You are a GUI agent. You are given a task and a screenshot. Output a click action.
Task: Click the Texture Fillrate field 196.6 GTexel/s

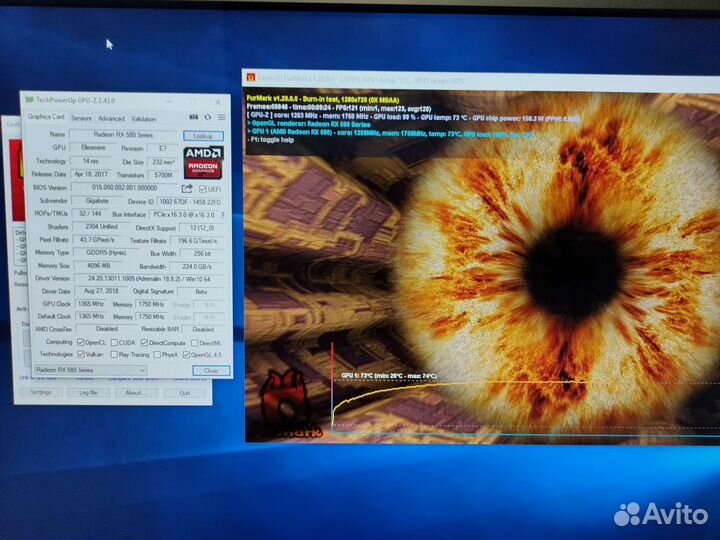(197, 241)
